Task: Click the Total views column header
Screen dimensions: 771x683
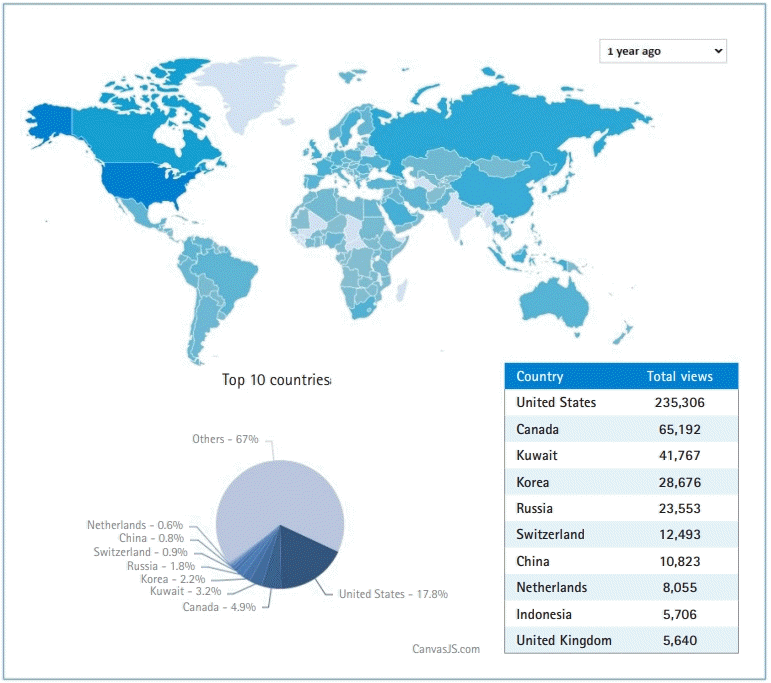Action: click(x=680, y=377)
